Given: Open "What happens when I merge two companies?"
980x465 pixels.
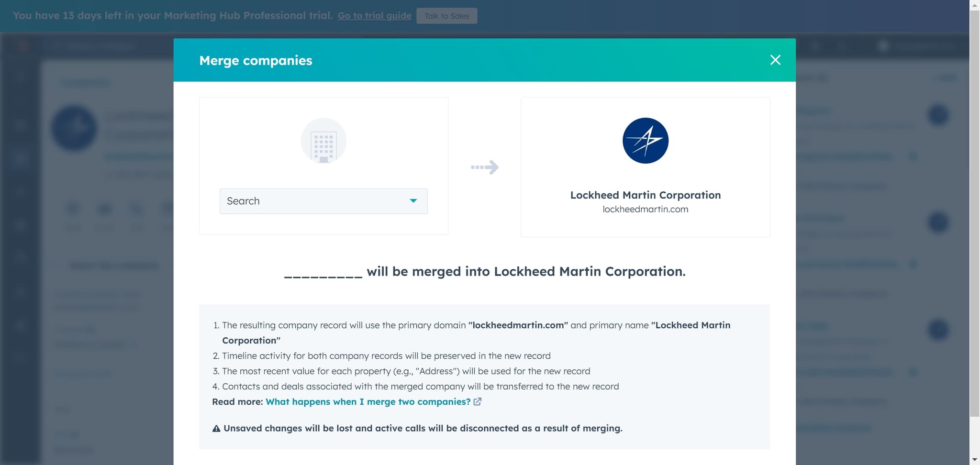Looking at the screenshot, I should [x=368, y=402].
